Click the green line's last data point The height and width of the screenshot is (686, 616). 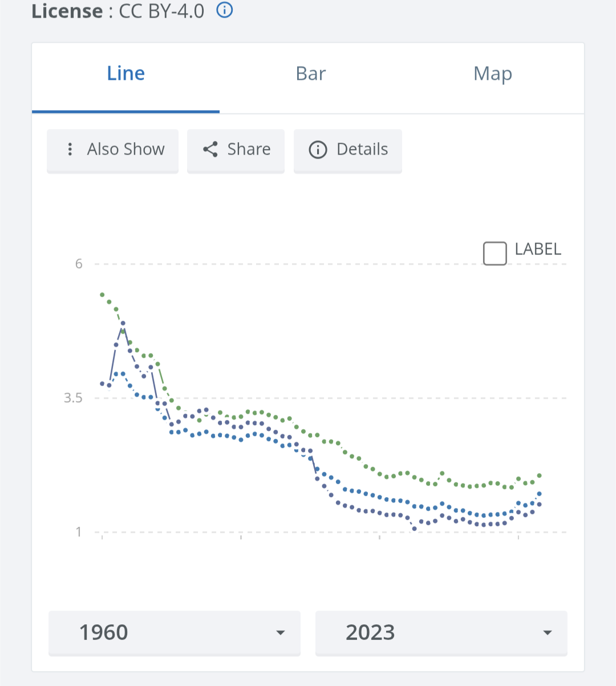(x=539, y=475)
